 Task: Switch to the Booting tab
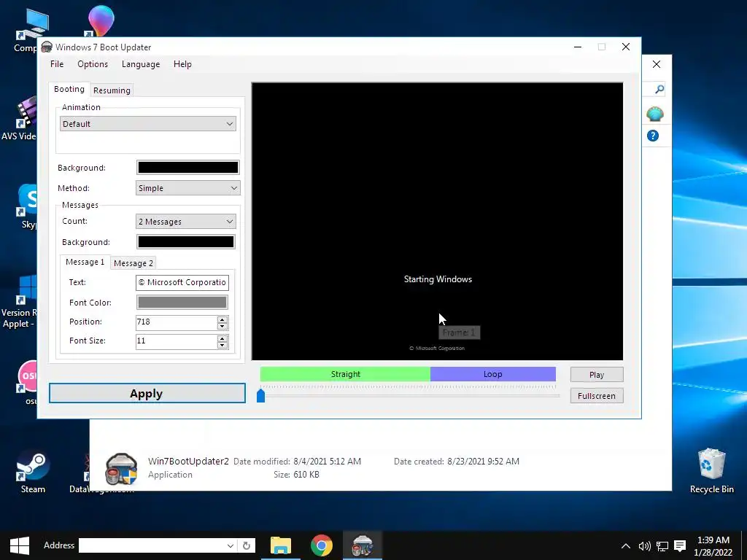[x=69, y=89]
